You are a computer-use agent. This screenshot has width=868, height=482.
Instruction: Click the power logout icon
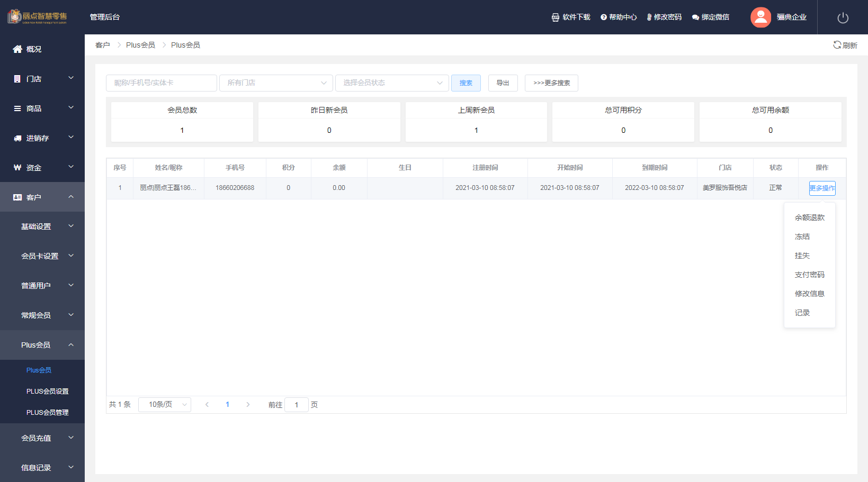click(x=843, y=18)
